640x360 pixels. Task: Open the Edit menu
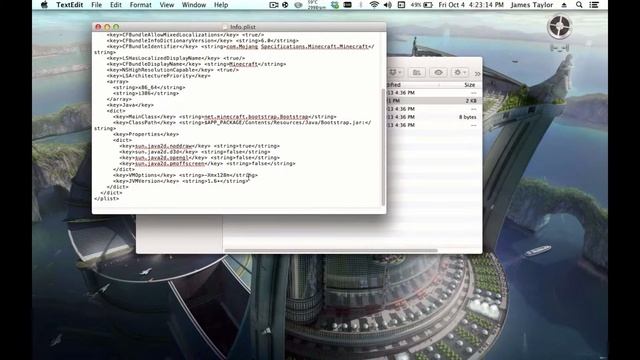click(116, 5)
